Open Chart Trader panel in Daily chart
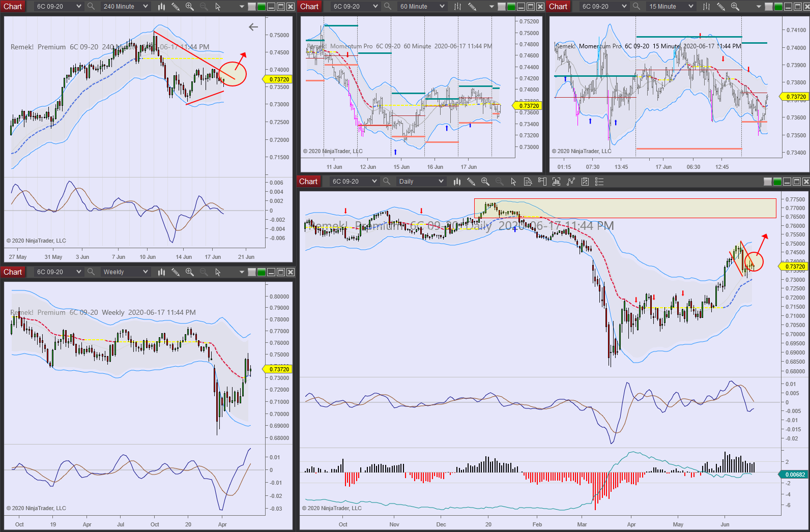The width and height of the screenshot is (810, 532). (x=542, y=182)
